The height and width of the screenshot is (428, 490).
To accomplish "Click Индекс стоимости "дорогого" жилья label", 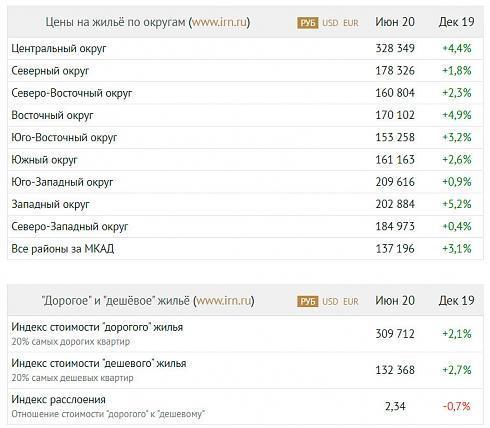I will pyautogui.click(x=97, y=327).
